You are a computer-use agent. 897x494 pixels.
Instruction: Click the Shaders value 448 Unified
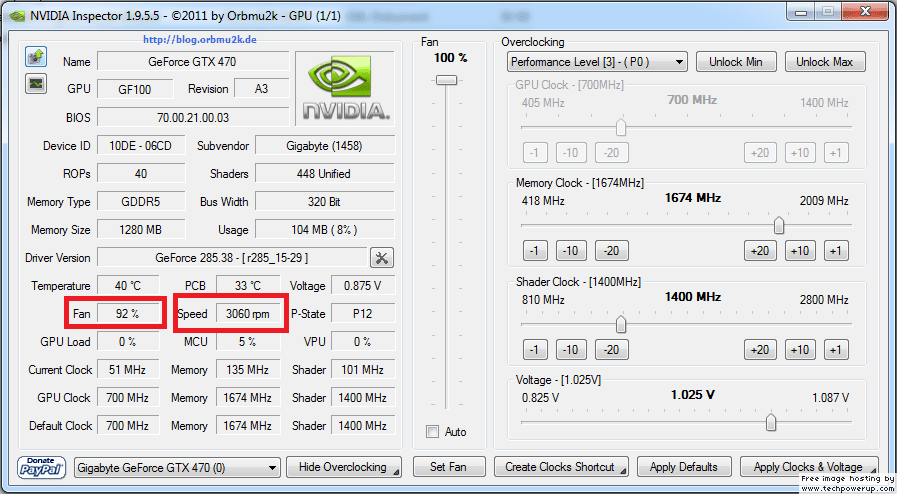324,174
